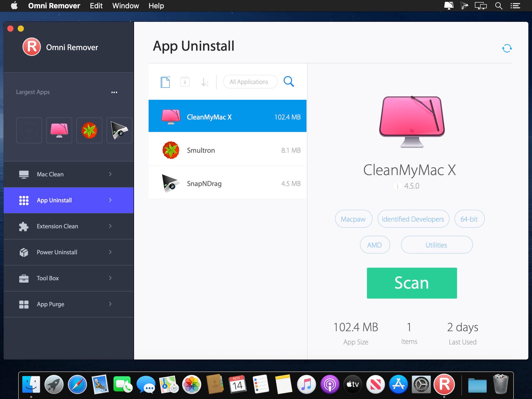
Task: Open the Window menu
Action: [125, 5]
